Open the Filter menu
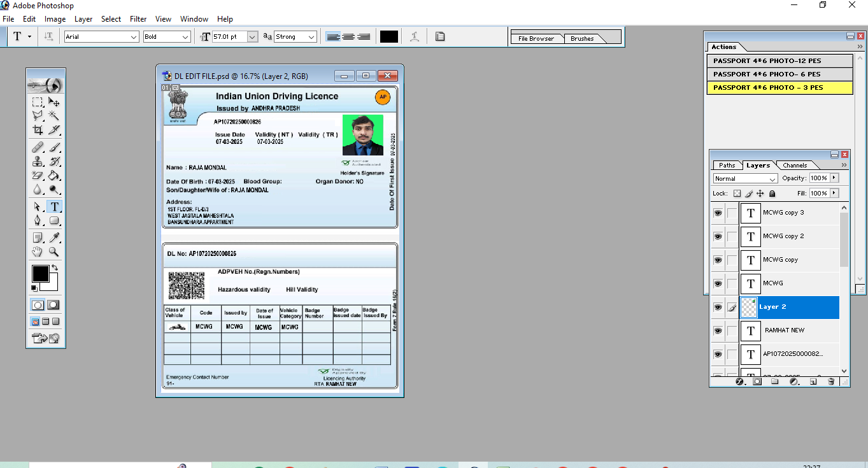Viewport: 868px width, 468px height. pos(138,19)
